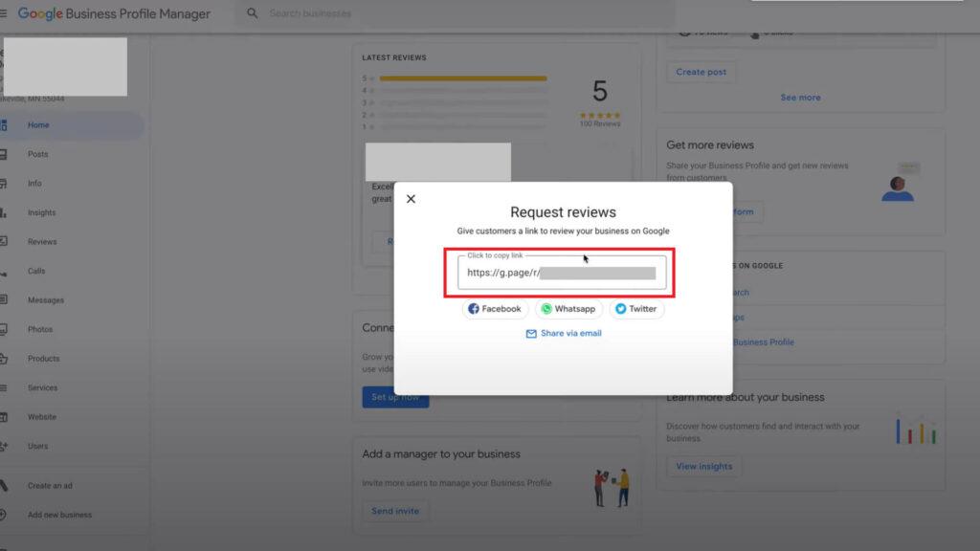
Task: Click the Whatsapp logo icon
Action: pos(546,309)
